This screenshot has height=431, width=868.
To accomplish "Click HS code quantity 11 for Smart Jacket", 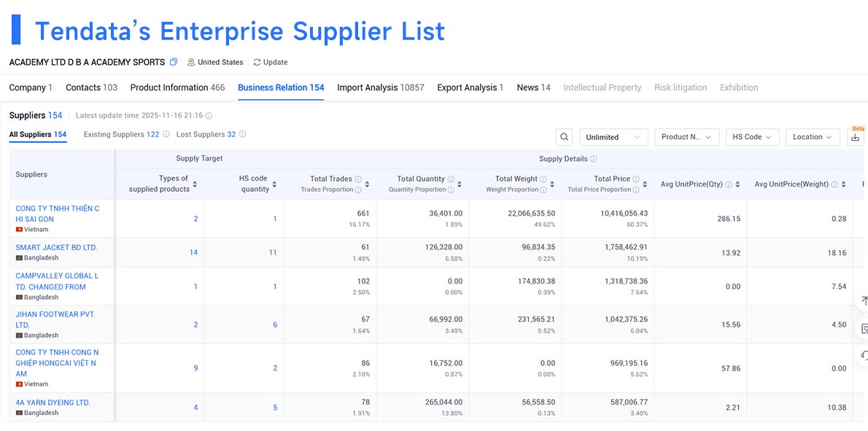I will [273, 252].
